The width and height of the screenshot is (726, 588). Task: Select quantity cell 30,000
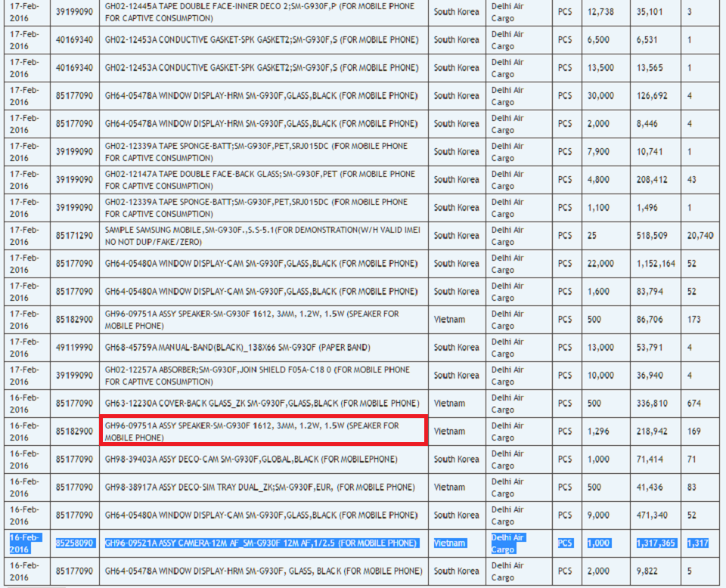pyautogui.click(x=606, y=96)
